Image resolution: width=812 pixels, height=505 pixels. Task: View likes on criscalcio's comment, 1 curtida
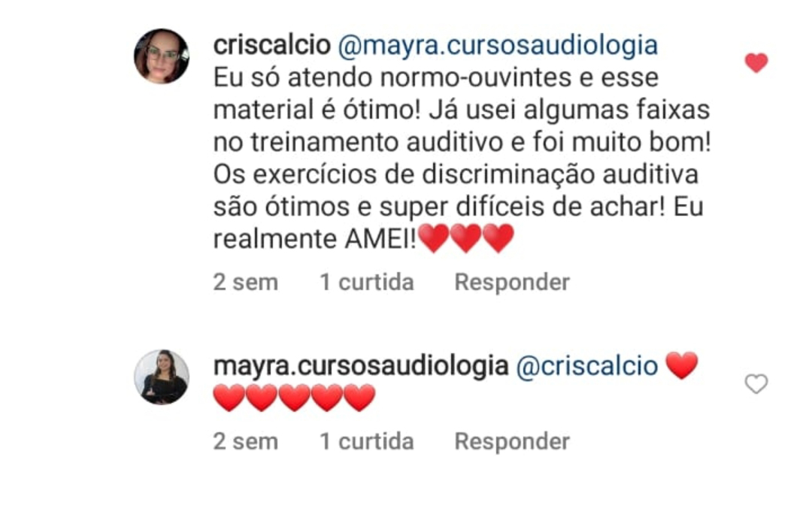pos(367,283)
